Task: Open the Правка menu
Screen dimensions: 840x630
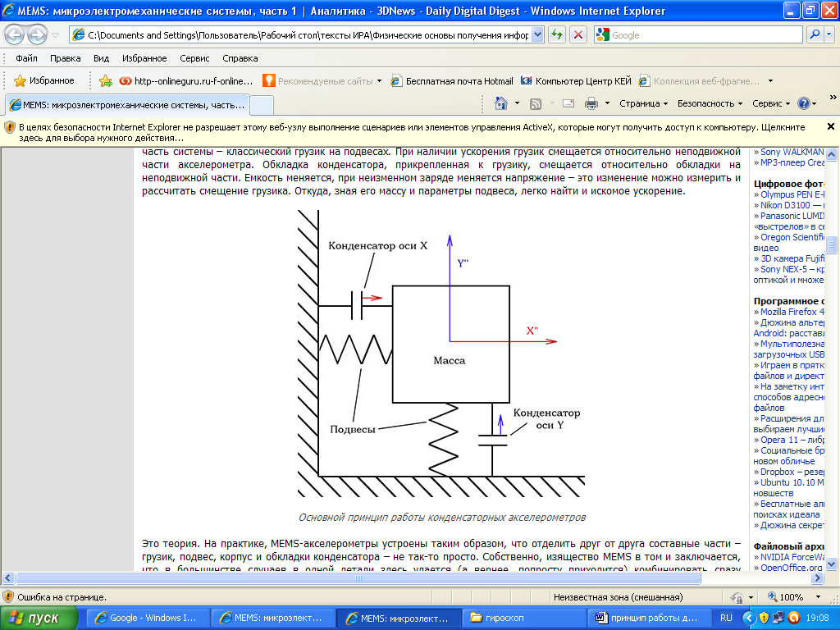Action: [x=66, y=58]
